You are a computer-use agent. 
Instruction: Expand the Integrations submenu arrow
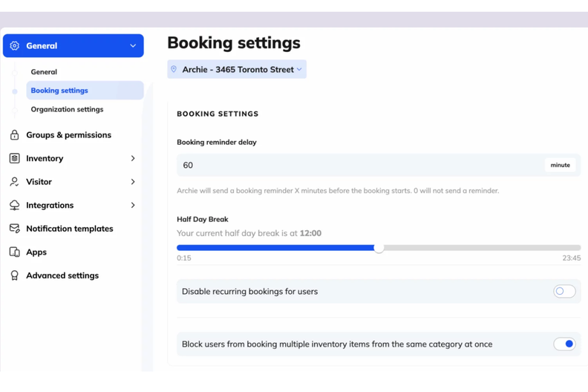pos(133,205)
